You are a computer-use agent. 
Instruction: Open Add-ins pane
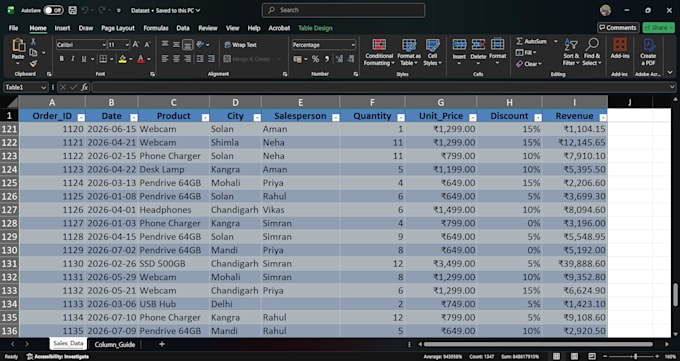[620, 49]
